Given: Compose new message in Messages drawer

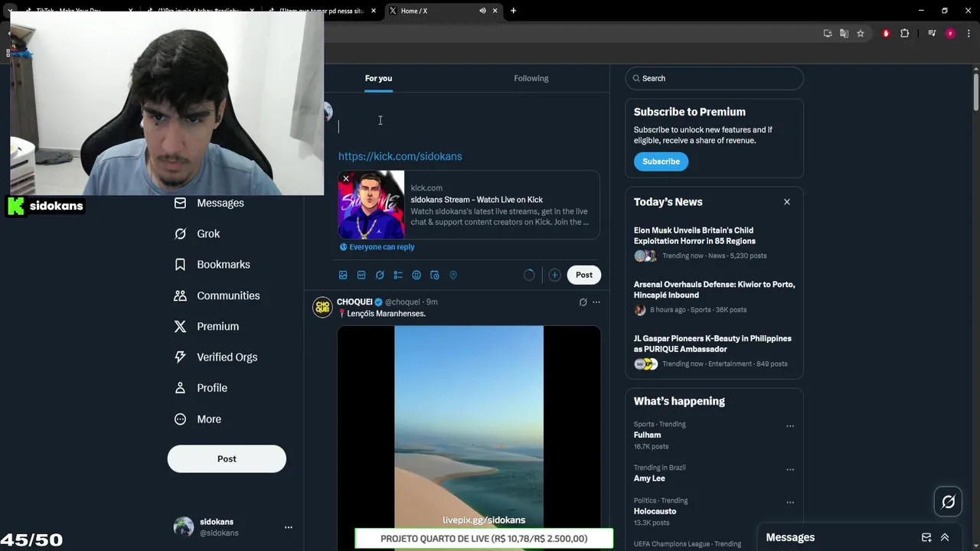Looking at the screenshot, I should click(x=926, y=537).
